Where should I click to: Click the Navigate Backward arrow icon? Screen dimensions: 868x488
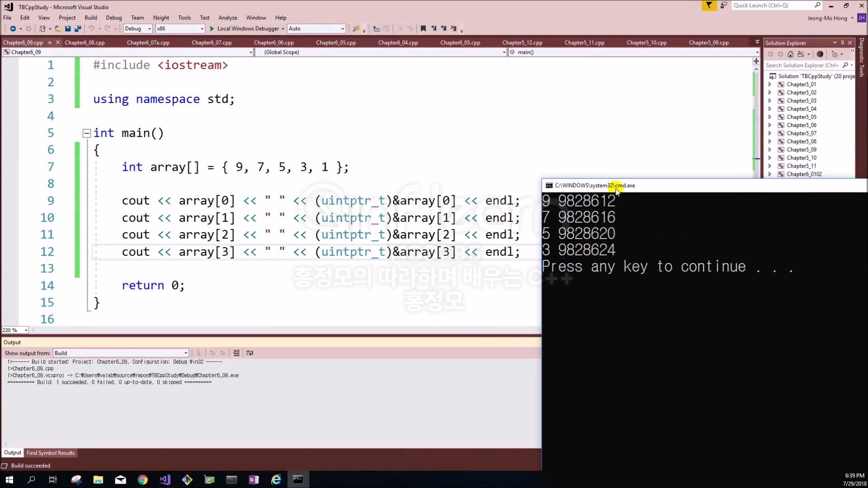point(13,28)
